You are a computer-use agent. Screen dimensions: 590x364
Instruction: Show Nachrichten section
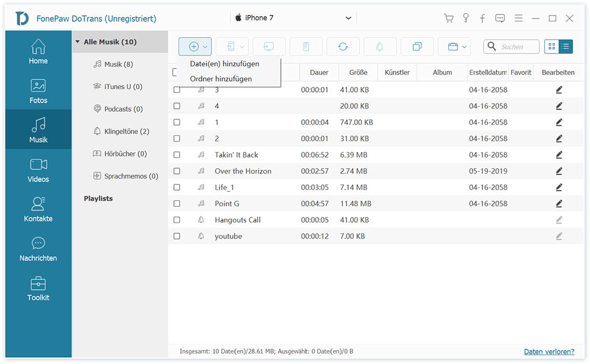[39, 249]
